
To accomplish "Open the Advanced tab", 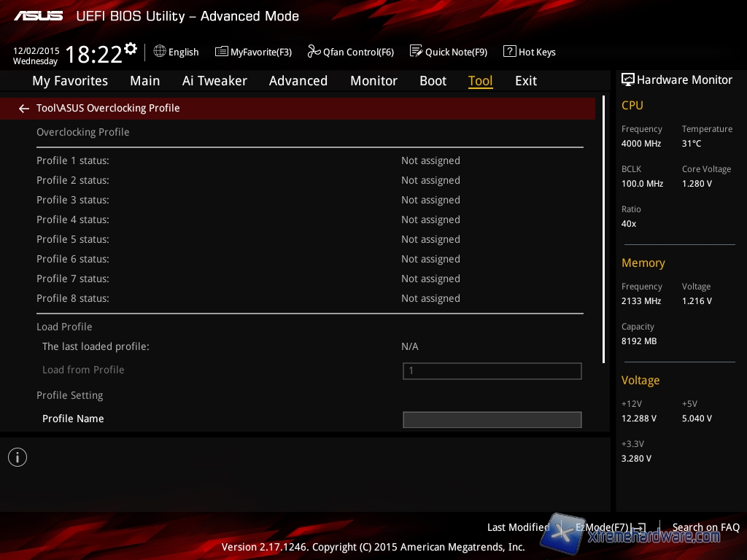I will tap(298, 81).
